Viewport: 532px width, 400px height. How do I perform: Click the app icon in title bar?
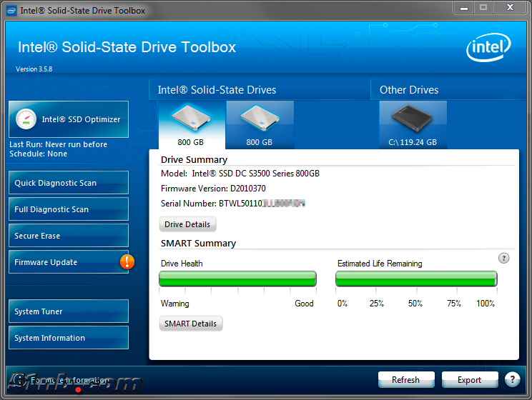click(x=11, y=10)
